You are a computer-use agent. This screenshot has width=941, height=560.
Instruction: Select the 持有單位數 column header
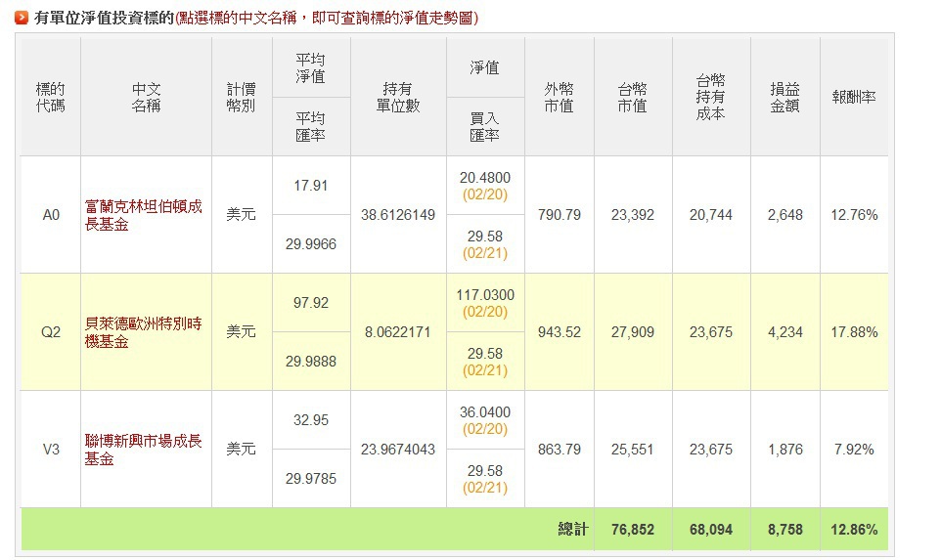pyautogui.click(x=398, y=97)
